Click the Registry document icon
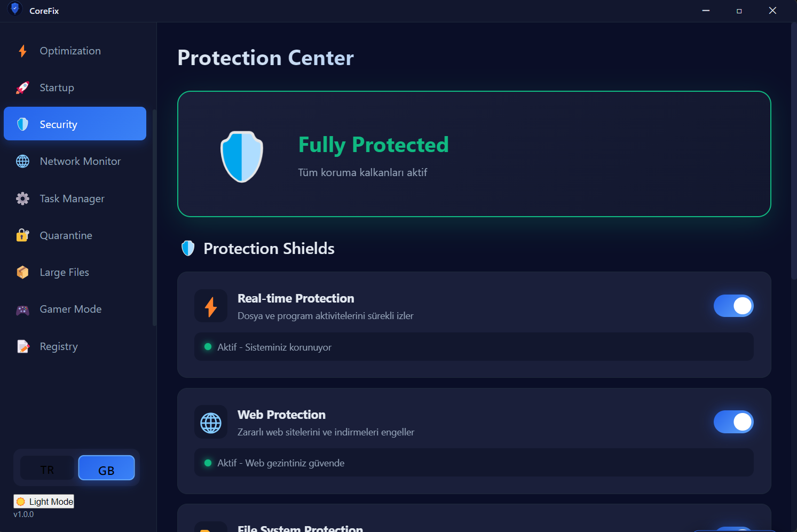 coord(22,346)
